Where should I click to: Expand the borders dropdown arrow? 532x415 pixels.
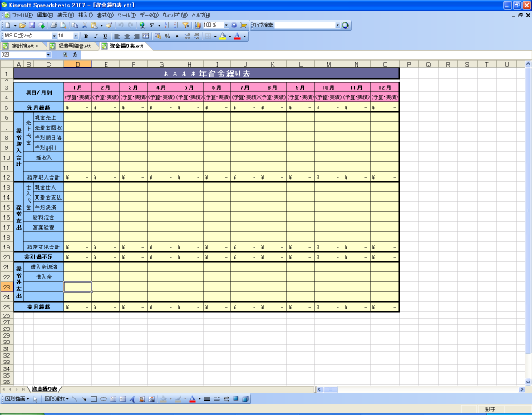pyautogui.click(x=215, y=37)
